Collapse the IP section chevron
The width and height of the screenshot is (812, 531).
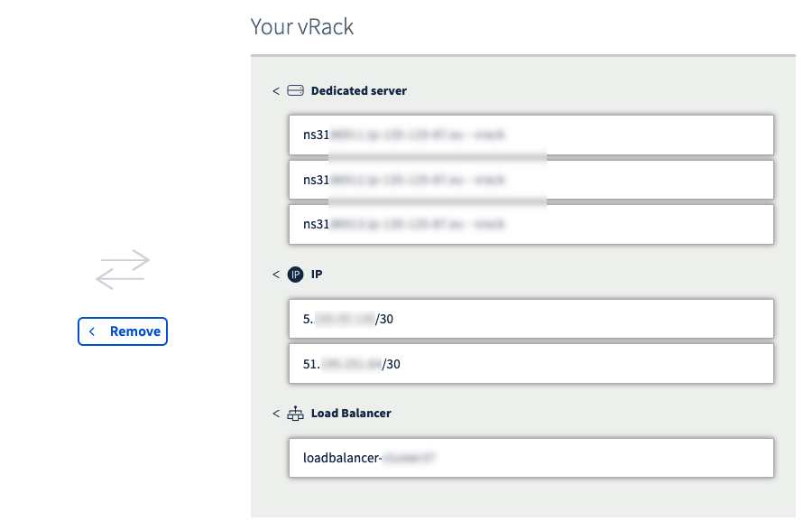[x=275, y=275]
